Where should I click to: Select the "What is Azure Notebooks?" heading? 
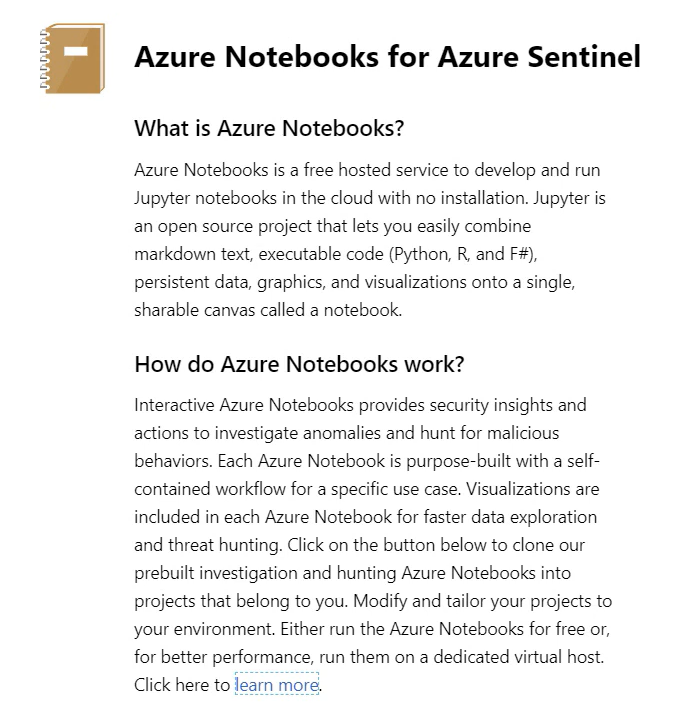coord(268,128)
